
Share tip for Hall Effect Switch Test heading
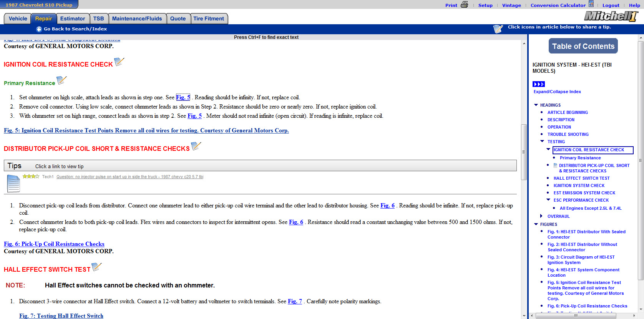click(x=96, y=267)
